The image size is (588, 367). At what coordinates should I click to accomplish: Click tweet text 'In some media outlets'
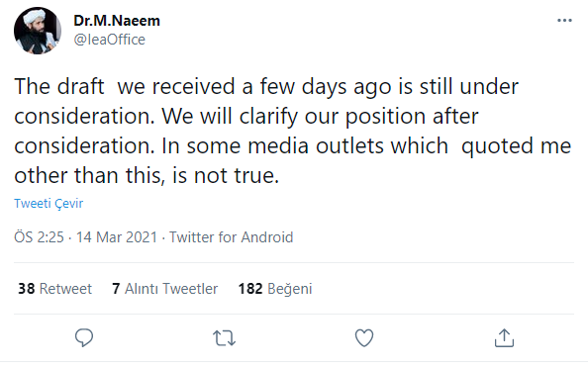(305, 145)
